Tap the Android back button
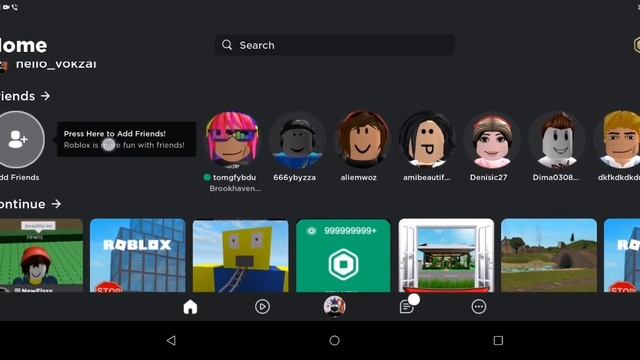The image size is (640, 360). point(171,340)
